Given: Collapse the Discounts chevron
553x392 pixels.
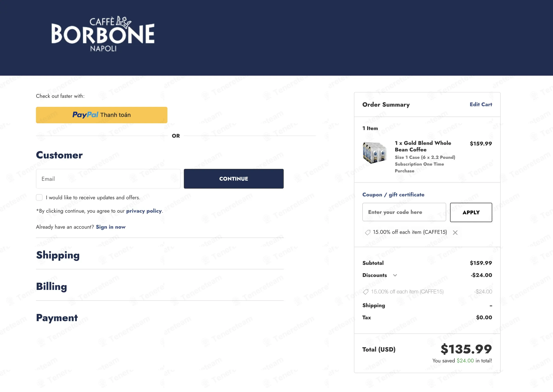Looking at the screenshot, I should click(x=395, y=275).
